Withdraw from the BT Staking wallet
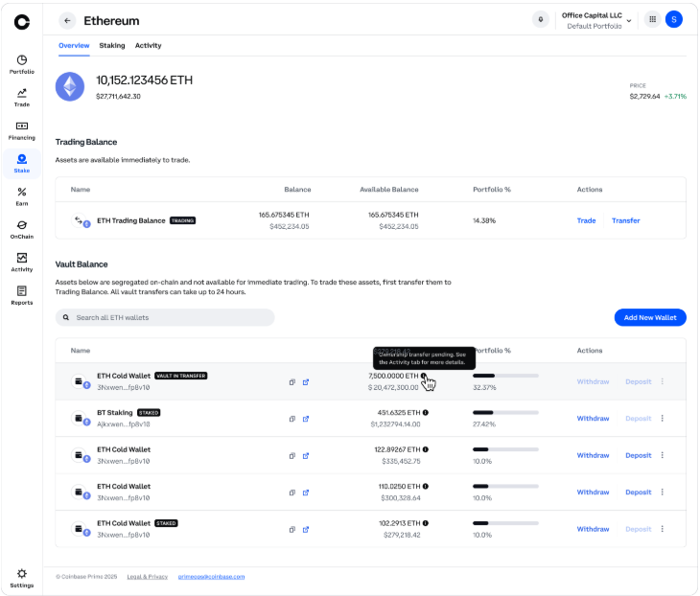The width and height of the screenshot is (700, 596). tap(593, 418)
